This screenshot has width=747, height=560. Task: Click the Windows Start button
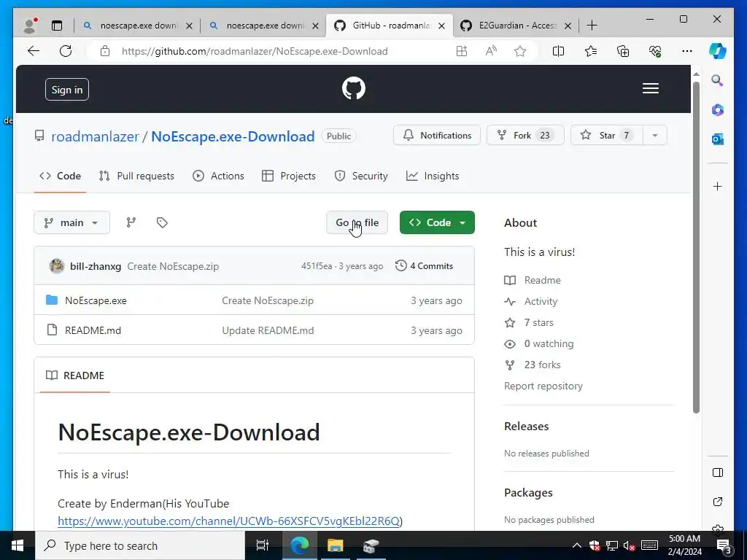pyautogui.click(x=18, y=545)
